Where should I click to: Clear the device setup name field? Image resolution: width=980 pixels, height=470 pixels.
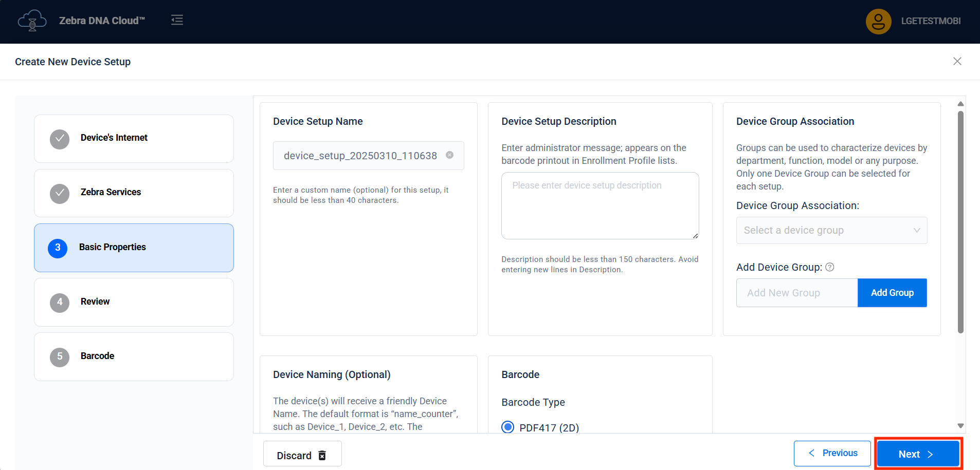[x=449, y=155]
